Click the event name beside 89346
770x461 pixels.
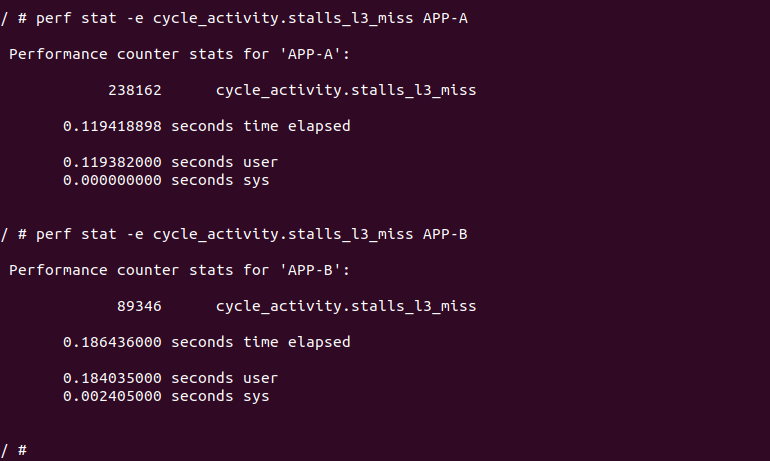[x=345, y=306]
